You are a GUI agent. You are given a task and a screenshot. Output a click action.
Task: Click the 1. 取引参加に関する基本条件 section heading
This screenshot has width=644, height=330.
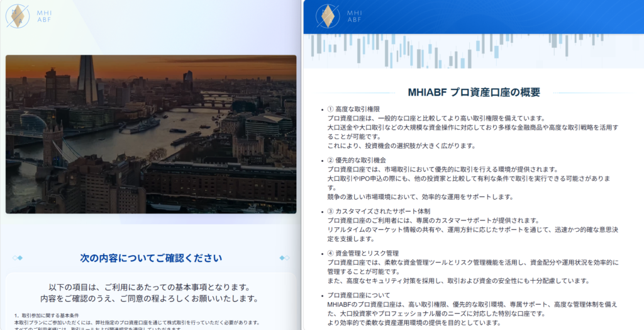(47, 315)
